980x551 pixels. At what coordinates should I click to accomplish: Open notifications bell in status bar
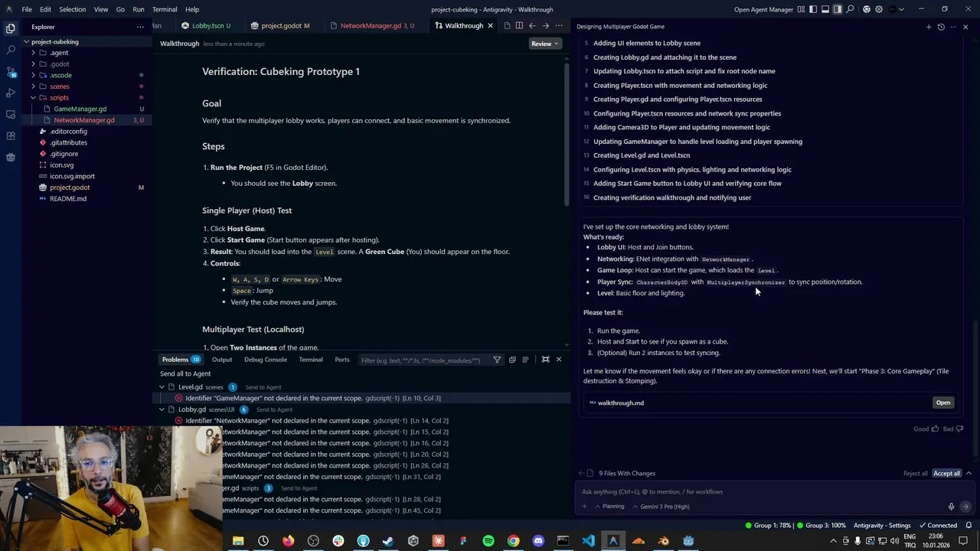point(969,526)
